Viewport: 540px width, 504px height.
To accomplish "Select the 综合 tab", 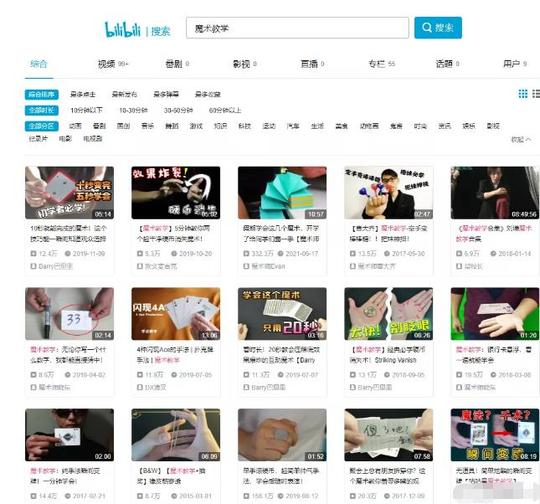I will coord(39,64).
